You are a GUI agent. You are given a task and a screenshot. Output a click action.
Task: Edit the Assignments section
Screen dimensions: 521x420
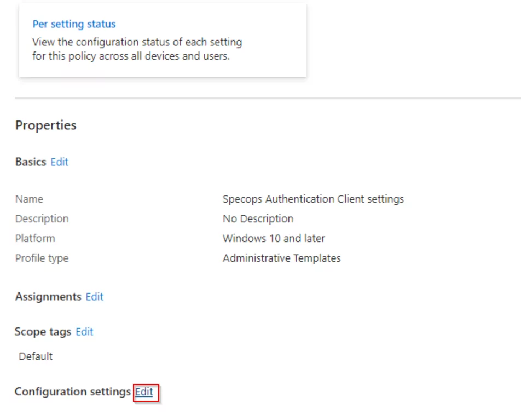click(x=95, y=297)
